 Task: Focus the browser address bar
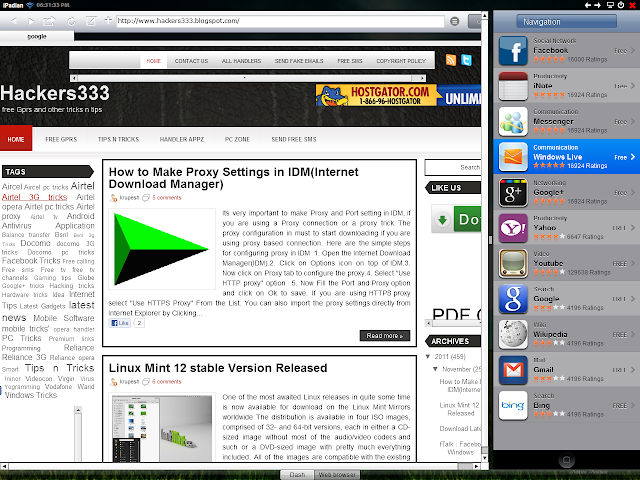coord(280,21)
